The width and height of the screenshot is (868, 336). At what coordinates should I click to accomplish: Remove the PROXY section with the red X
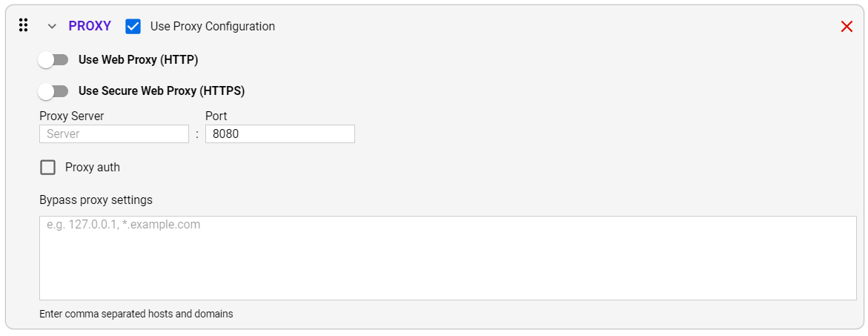coord(847,26)
